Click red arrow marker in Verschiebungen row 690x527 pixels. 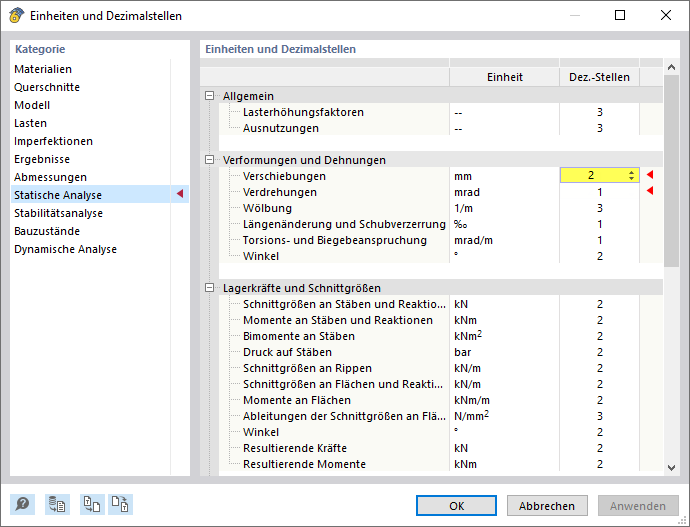pyautogui.click(x=651, y=176)
